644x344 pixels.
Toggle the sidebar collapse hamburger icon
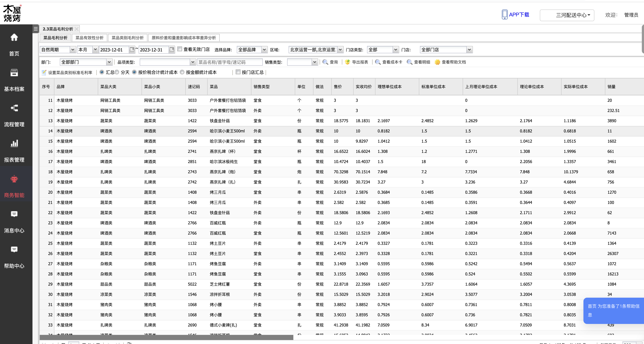36,29
